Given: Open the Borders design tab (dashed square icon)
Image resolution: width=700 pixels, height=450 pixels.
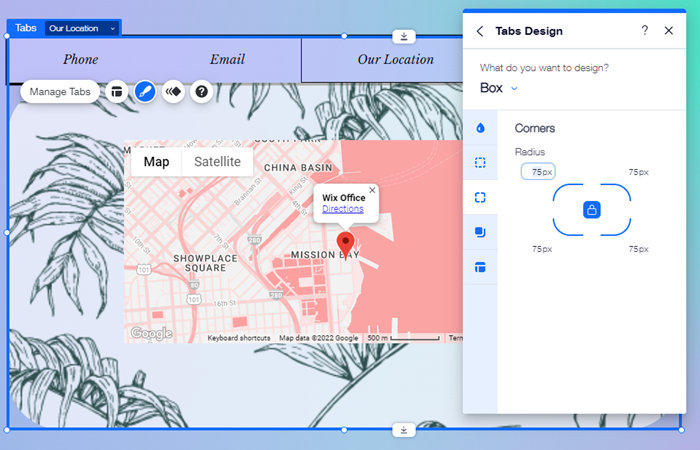Looking at the screenshot, I should (480, 162).
